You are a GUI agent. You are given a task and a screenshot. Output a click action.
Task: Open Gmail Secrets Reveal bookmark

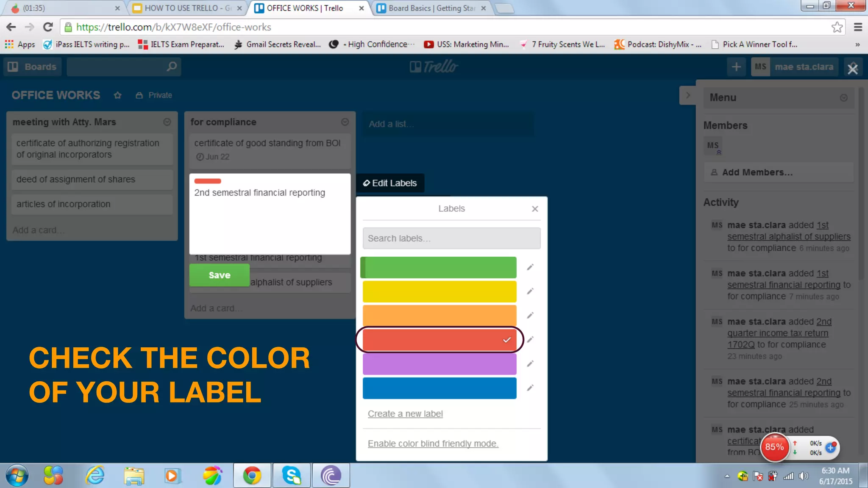(278, 44)
